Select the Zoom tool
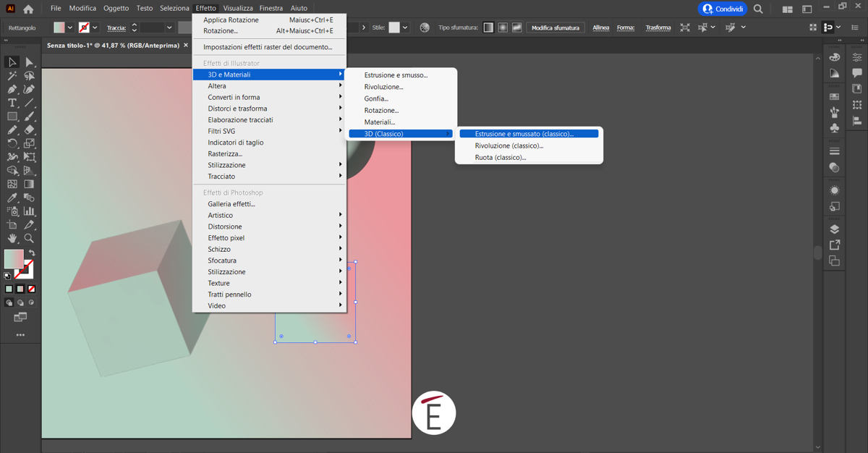 click(29, 238)
